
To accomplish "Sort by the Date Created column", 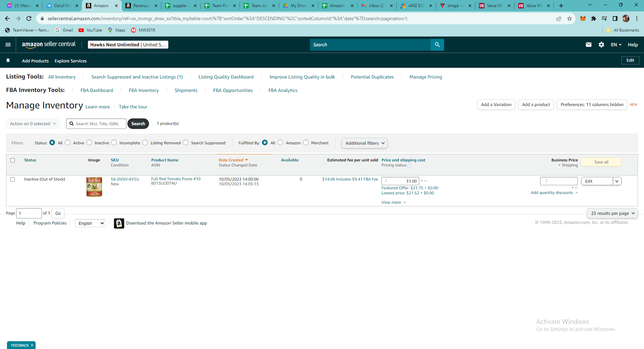I will 233,160.
